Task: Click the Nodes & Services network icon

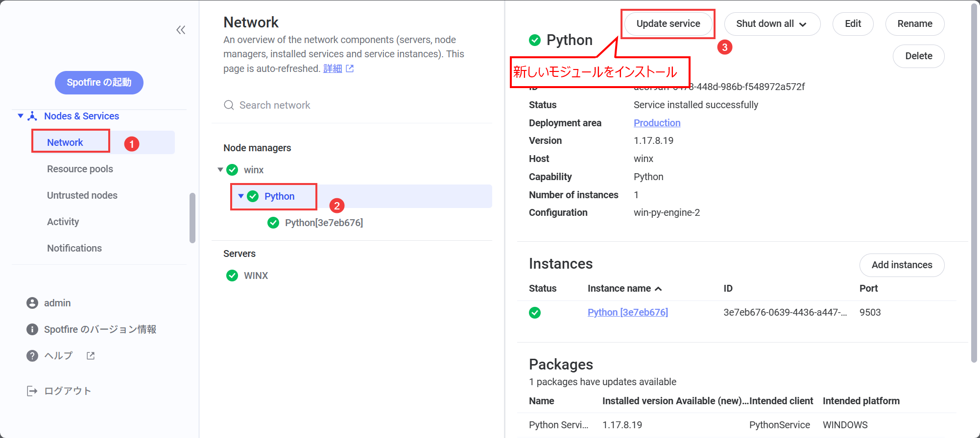Action: (x=32, y=116)
